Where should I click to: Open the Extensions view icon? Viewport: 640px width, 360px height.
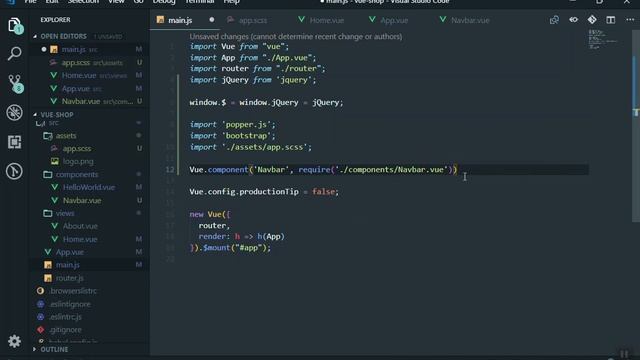(15, 142)
